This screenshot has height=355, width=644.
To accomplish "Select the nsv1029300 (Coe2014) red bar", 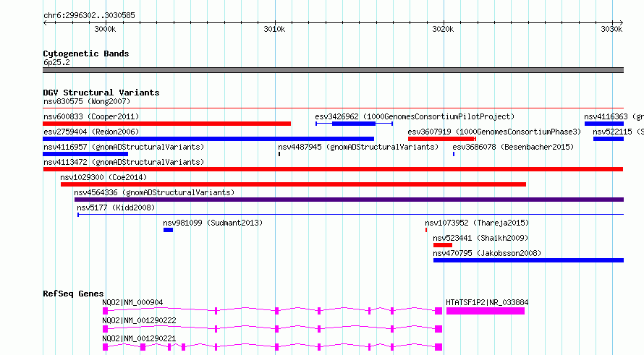I will click(x=293, y=184).
